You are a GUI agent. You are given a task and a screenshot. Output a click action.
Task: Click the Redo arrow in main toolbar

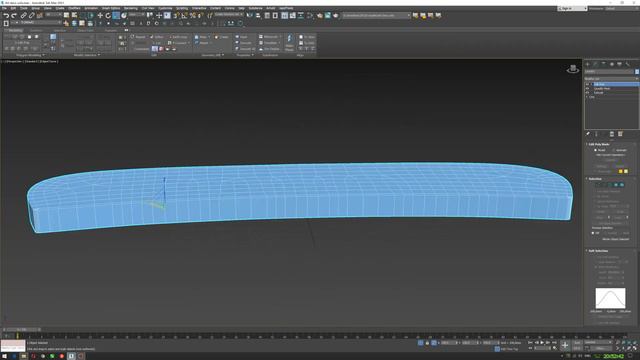[x=14, y=16]
